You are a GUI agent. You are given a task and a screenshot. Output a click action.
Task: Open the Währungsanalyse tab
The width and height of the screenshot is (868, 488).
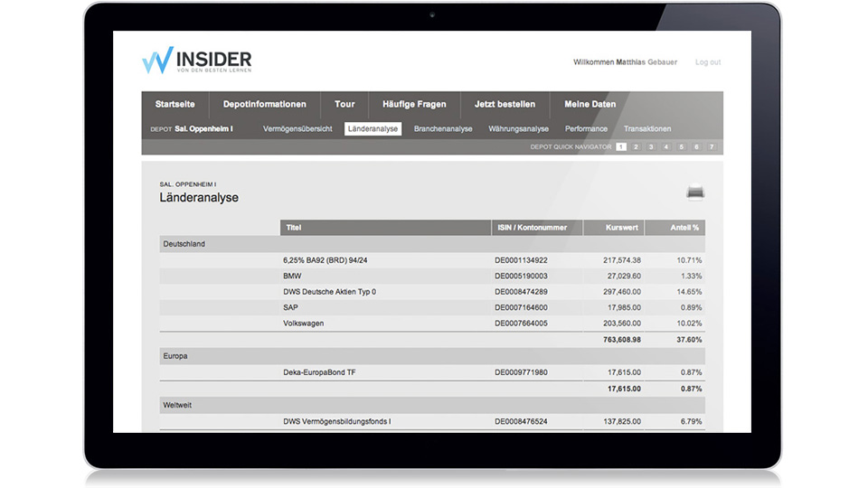pyautogui.click(x=518, y=129)
